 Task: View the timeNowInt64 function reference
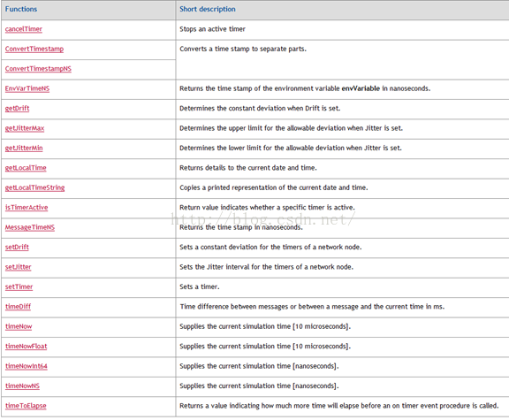click(x=27, y=366)
